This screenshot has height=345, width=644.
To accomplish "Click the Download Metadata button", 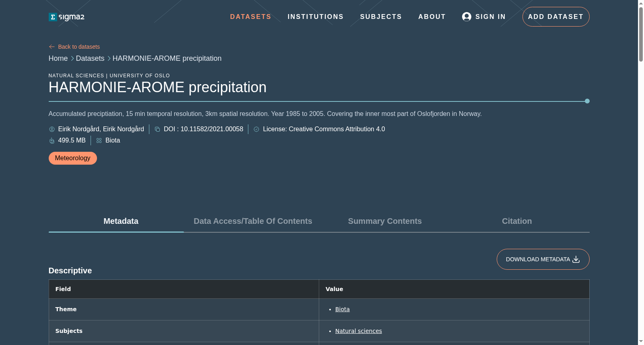I will [543, 259].
